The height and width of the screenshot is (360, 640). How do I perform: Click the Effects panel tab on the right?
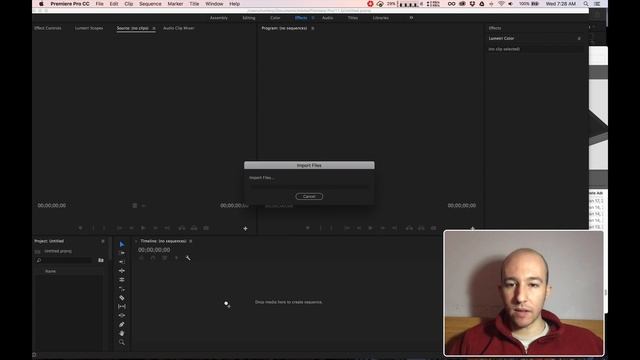[495, 28]
